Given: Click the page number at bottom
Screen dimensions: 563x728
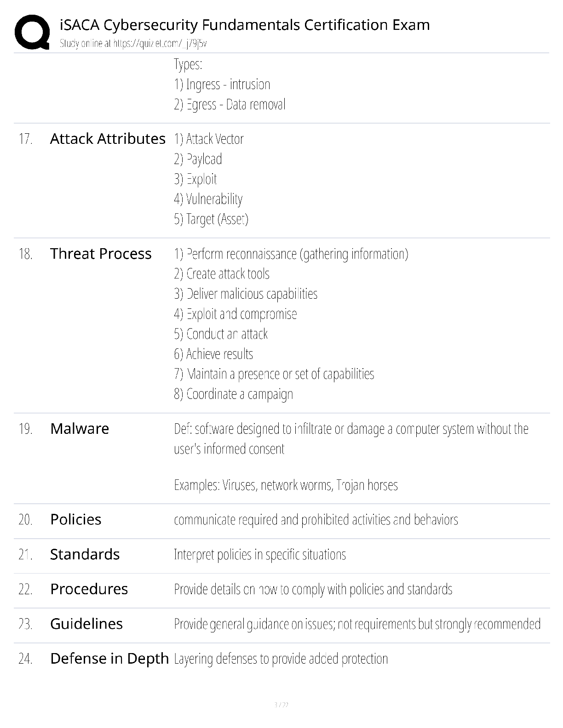Looking at the screenshot, I should pyautogui.click(x=281, y=705).
